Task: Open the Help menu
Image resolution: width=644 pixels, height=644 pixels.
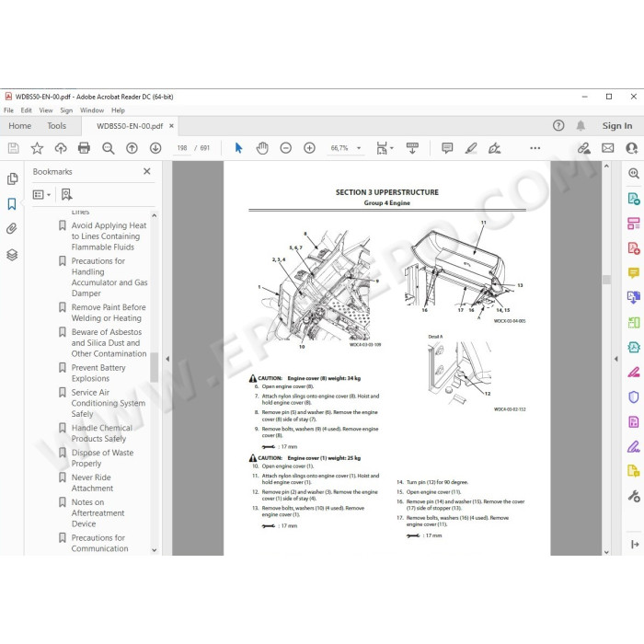Action: tap(118, 110)
